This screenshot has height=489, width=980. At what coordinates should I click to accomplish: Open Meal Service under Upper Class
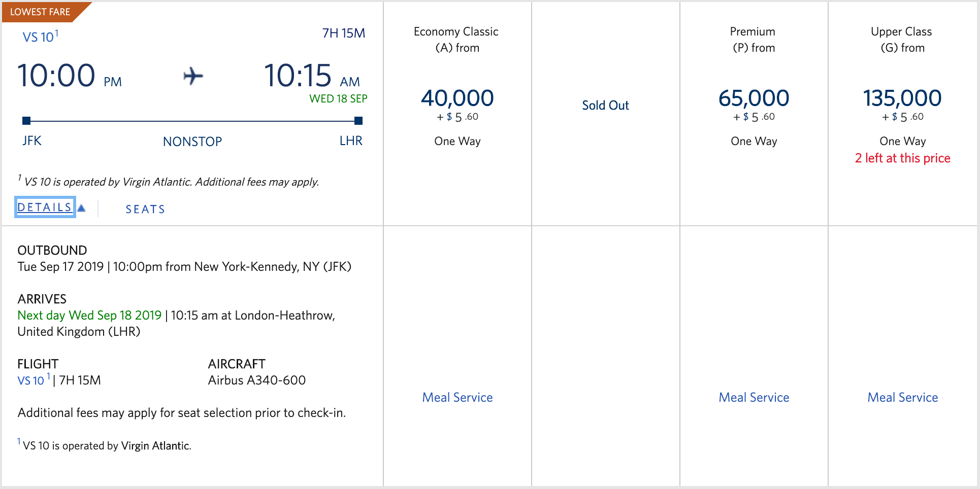(902, 397)
